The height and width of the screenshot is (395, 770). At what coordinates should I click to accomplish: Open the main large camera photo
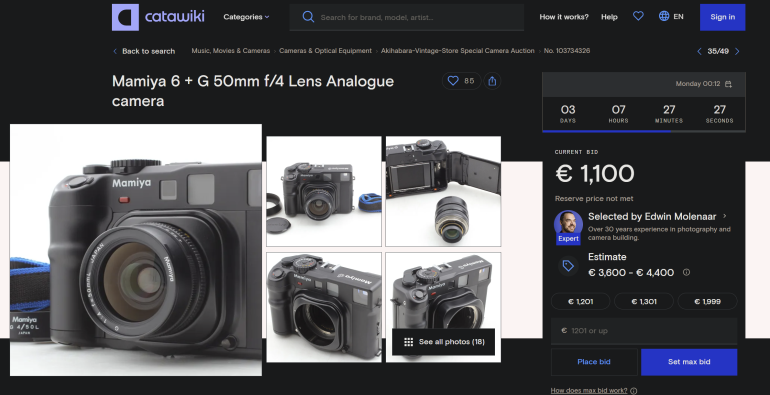click(136, 250)
